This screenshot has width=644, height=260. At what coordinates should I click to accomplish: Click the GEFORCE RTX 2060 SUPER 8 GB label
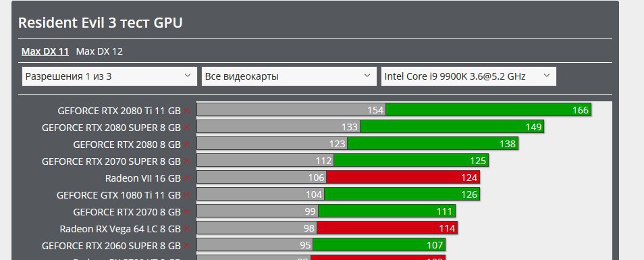[x=111, y=246]
